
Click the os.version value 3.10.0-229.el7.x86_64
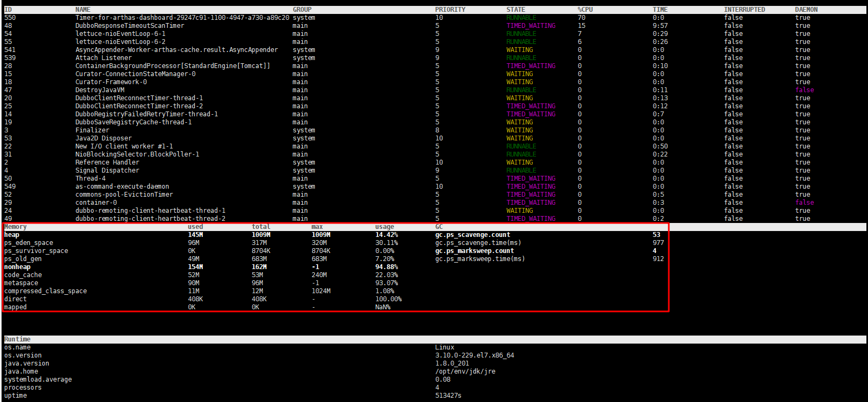(474, 355)
